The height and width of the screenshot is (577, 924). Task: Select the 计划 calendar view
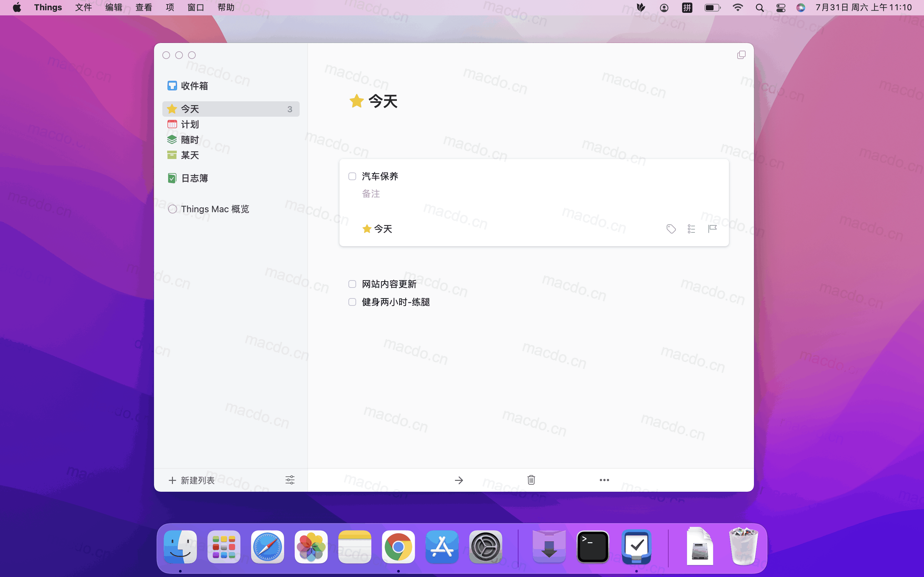tap(190, 124)
